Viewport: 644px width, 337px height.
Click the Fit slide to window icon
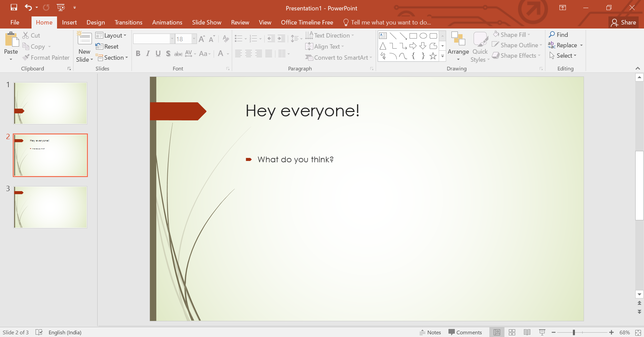[638, 332]
